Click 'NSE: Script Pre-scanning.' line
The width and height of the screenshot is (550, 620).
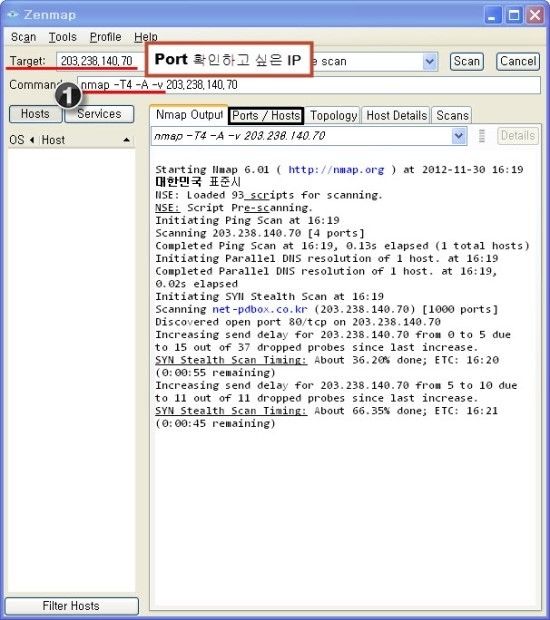pyautogui.click(x=234, y=208)
